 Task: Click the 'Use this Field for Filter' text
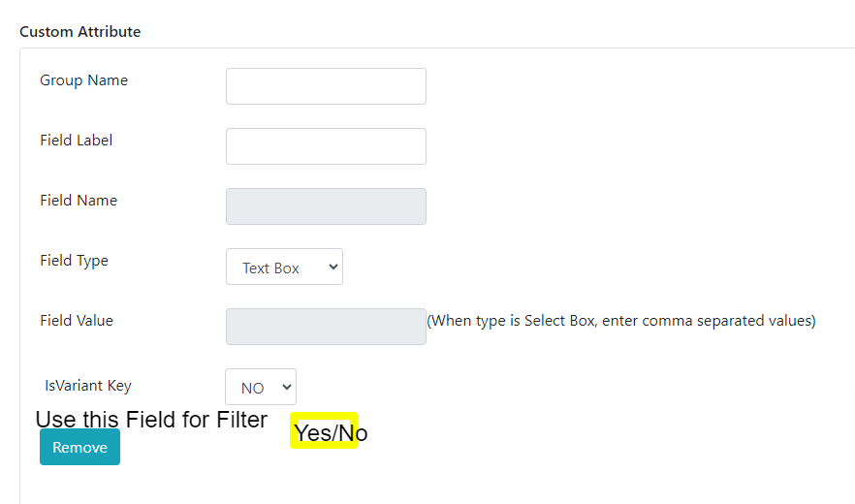[151, 420]
